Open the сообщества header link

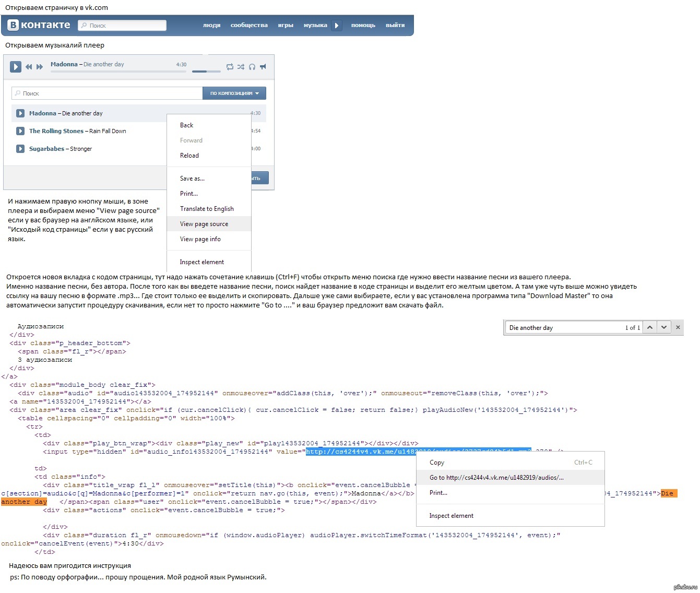click(x=249, y=25)
